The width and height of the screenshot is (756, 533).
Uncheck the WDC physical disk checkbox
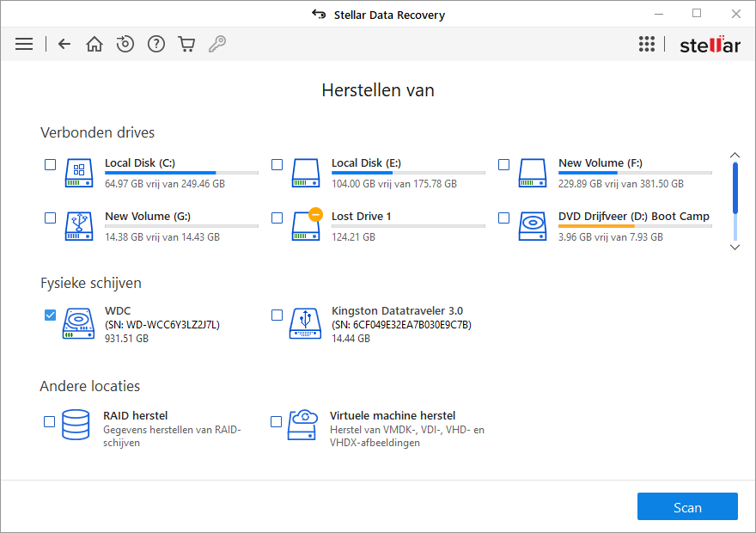(x=50, y=315)
